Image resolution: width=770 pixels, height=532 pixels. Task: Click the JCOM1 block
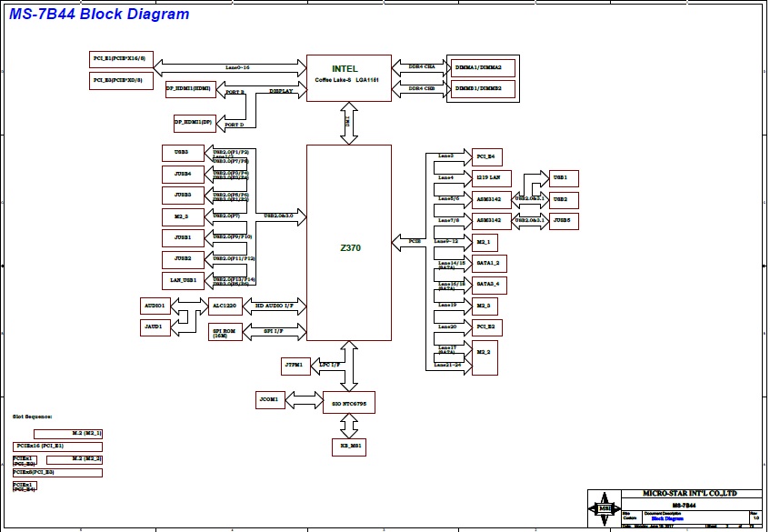pos(270,399)
